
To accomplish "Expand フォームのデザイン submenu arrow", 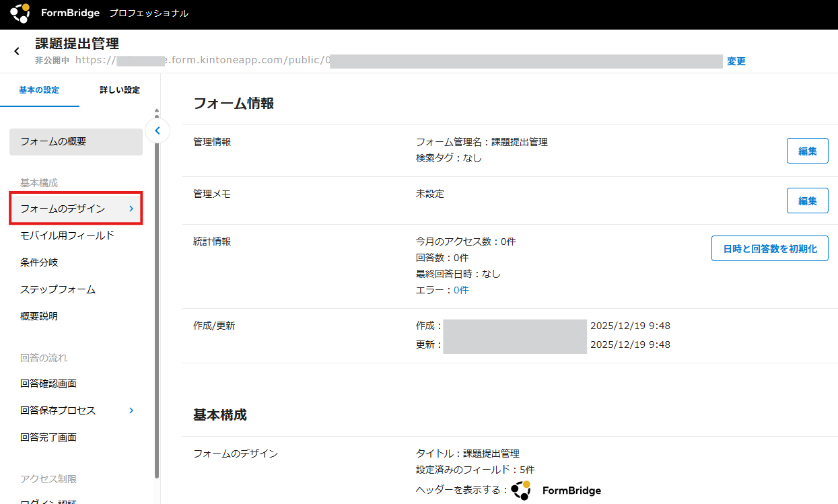I will click(131, 209).
